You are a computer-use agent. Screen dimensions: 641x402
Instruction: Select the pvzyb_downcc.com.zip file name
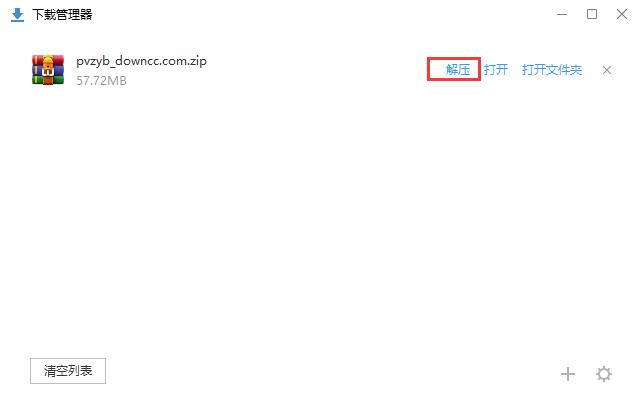click(141, 61)
